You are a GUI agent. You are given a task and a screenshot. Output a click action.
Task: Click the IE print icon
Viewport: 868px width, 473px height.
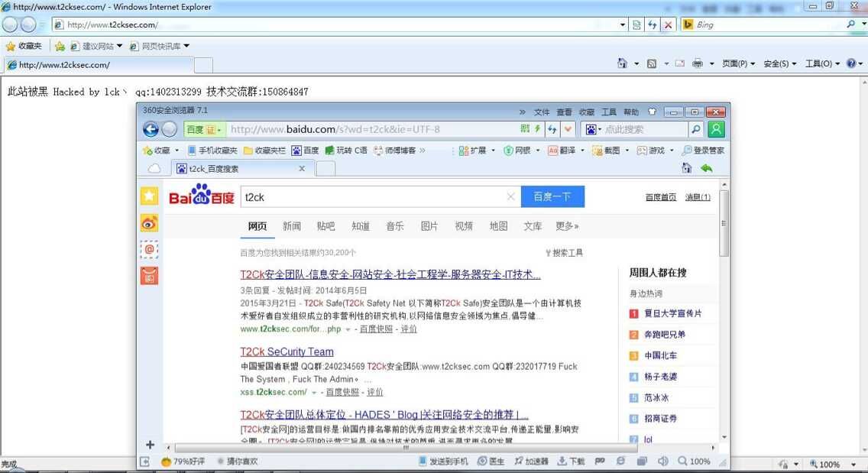(x=697, y=63)
